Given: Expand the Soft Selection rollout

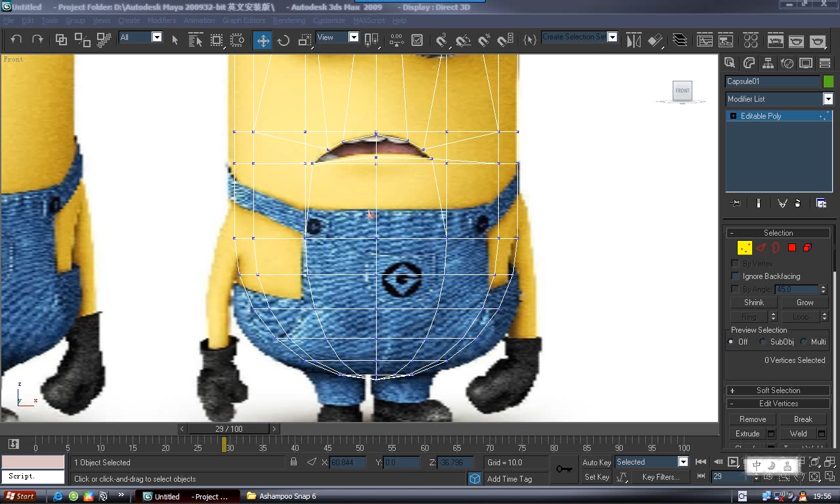Looking at the screenshot, I should coord(778,390).
